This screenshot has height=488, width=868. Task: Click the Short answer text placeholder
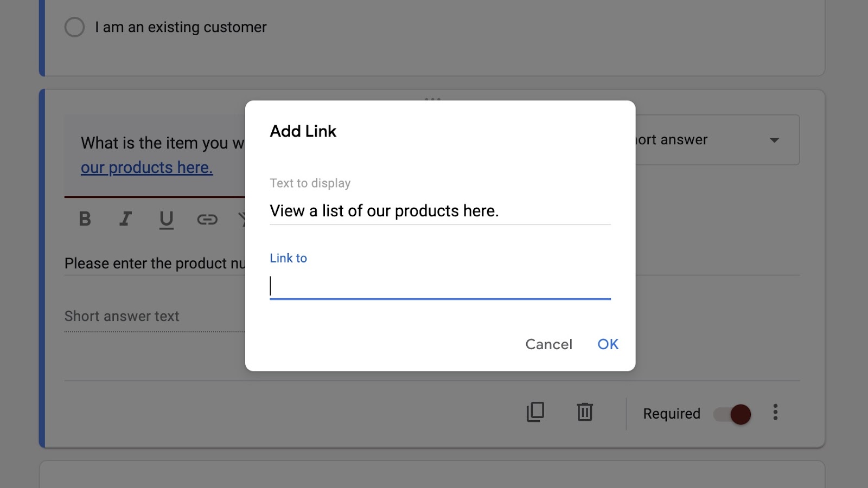pos(122,316)
